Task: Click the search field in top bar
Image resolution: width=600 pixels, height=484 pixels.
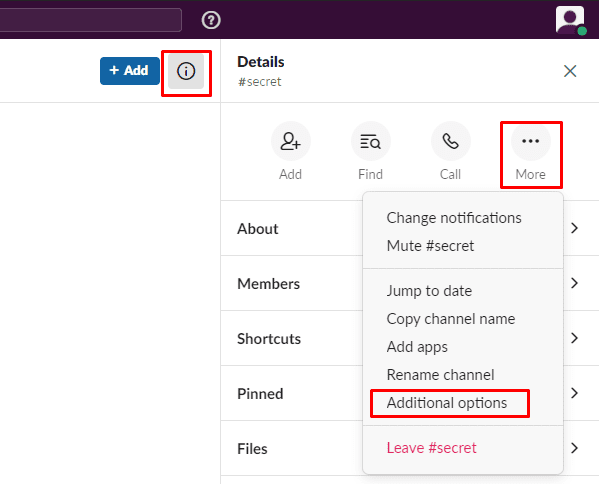Action: coord(91,20)
